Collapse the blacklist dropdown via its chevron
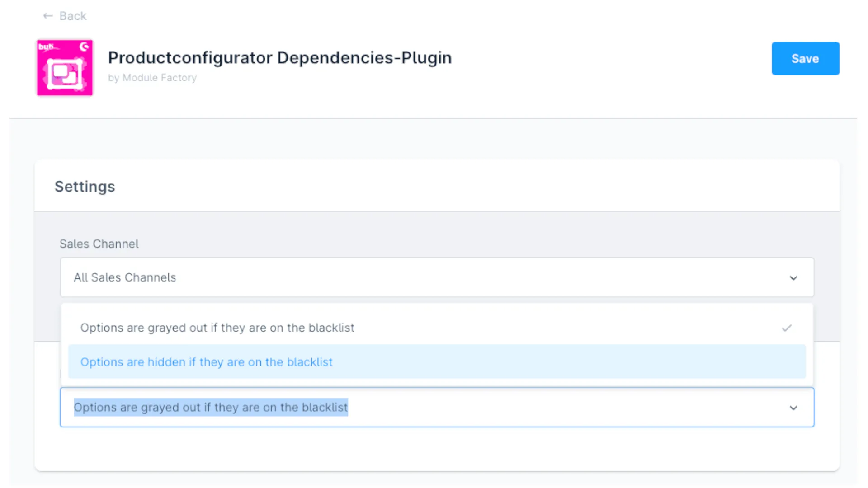This screenshot has height=488, width=868. point(793,408)
